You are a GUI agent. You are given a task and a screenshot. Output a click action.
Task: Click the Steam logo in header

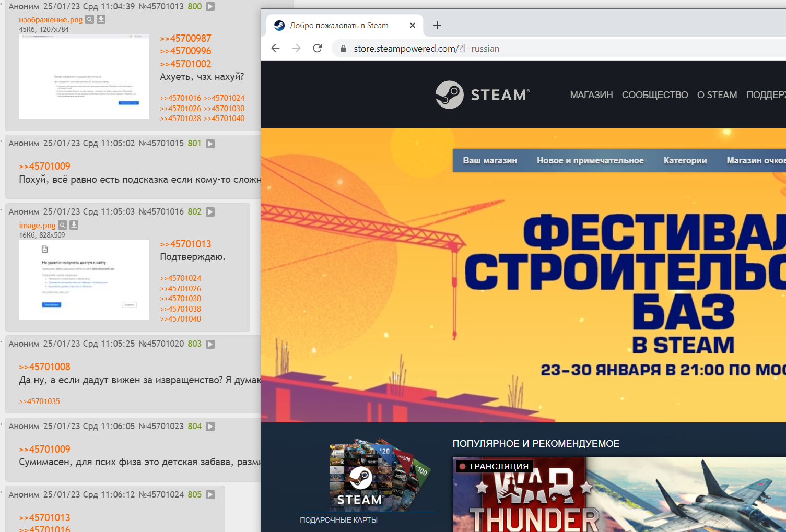pyautogui.click(x=483, y=94)
